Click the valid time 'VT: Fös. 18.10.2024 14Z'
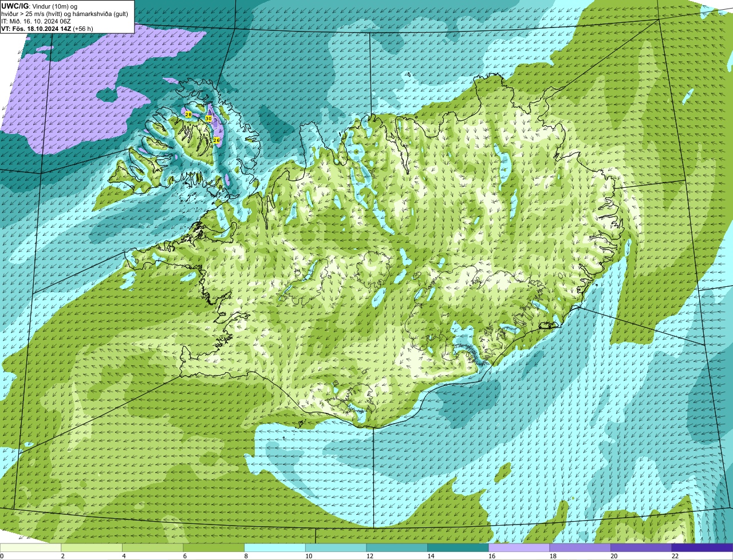 (x=36, y=29)
